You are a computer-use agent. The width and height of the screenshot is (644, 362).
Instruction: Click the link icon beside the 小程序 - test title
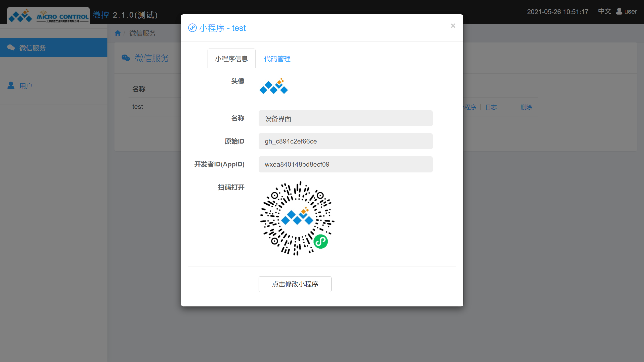pyautogui.click(x=192, y=28)
